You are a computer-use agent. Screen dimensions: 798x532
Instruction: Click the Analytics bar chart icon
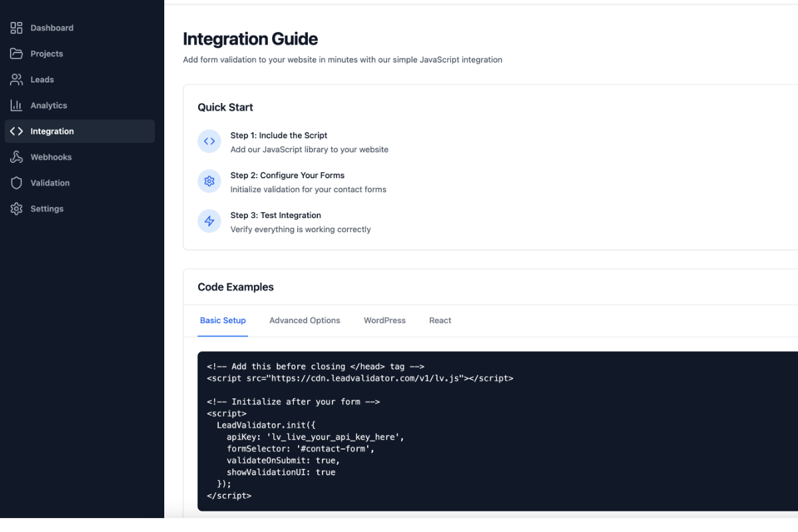pos(17,106)
